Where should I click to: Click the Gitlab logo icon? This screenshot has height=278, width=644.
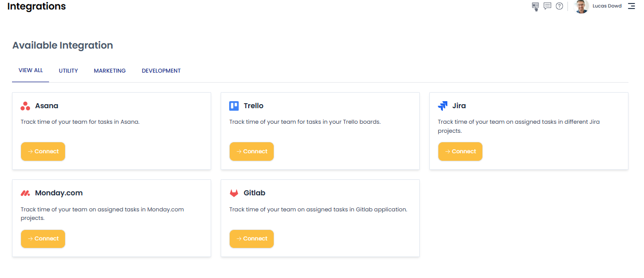(234, 193)
